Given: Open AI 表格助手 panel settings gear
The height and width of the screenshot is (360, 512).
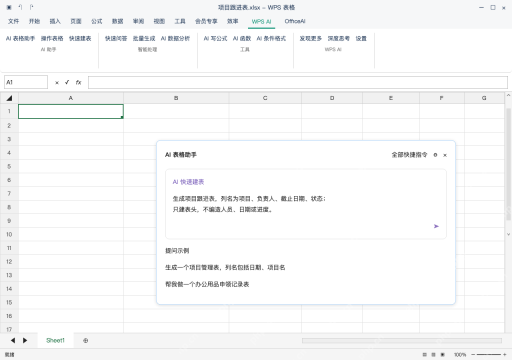Looking at the screenshot, I should click(435, 155).
